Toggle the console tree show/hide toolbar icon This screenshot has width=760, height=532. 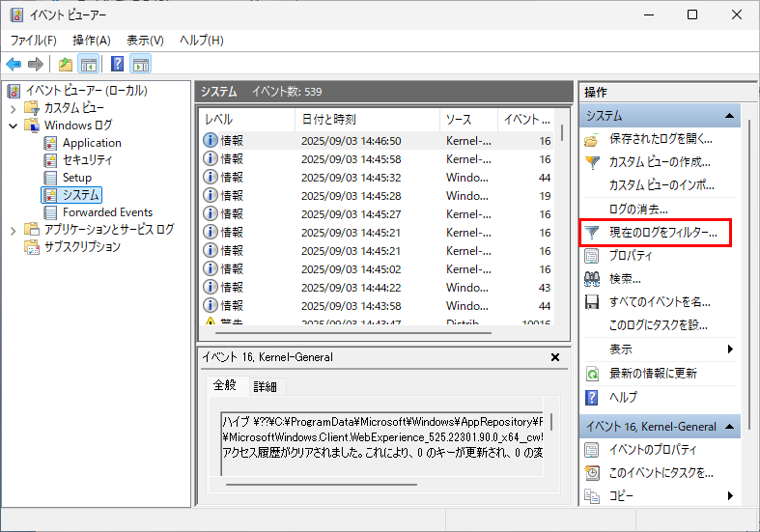click(89, 64)
